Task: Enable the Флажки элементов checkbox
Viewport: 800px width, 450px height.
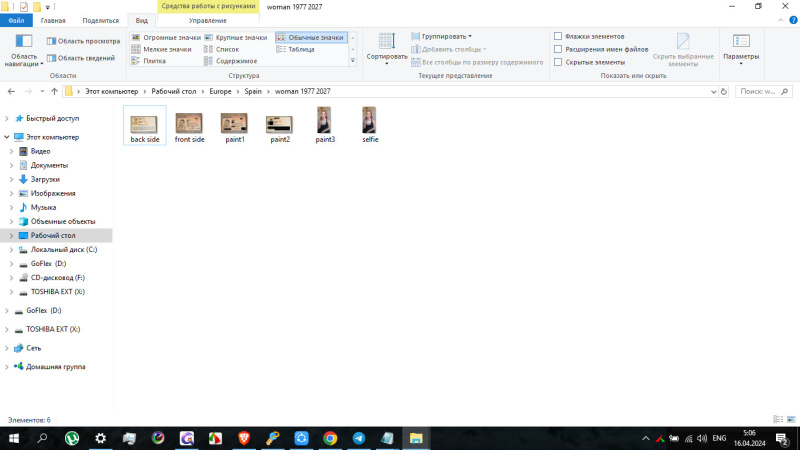Action: 558,36
